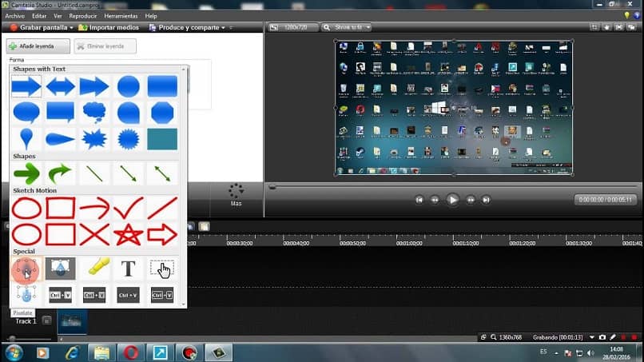Step forward in the preview
The width and height of the screenshot is (644, 362).
(471, 200)
